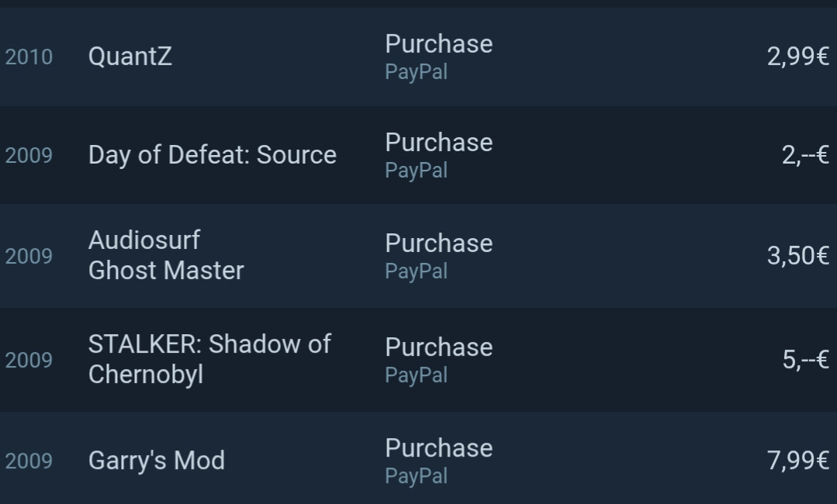
Task: Click Purchase type in QuantZ row
Action: [438, 44]
